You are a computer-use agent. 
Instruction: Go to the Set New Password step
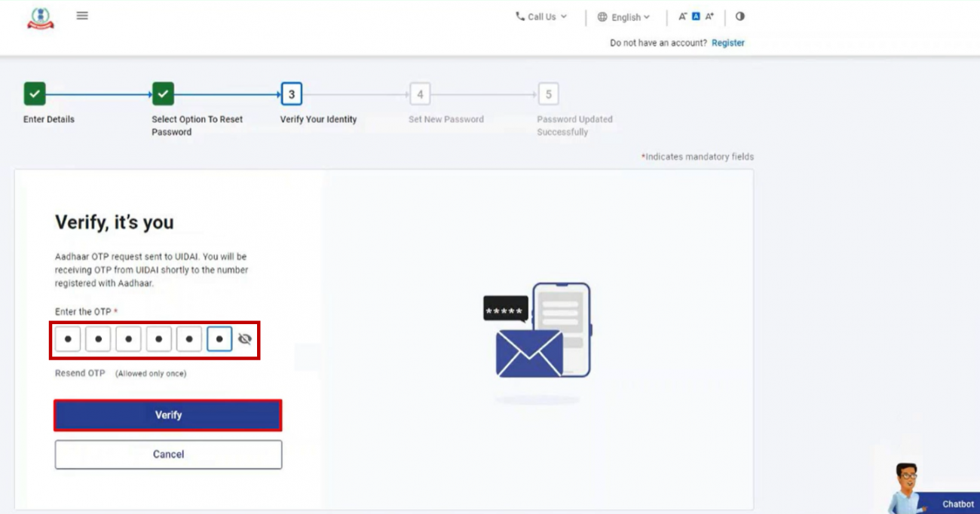pyautogui.click(x=420, y=93)
